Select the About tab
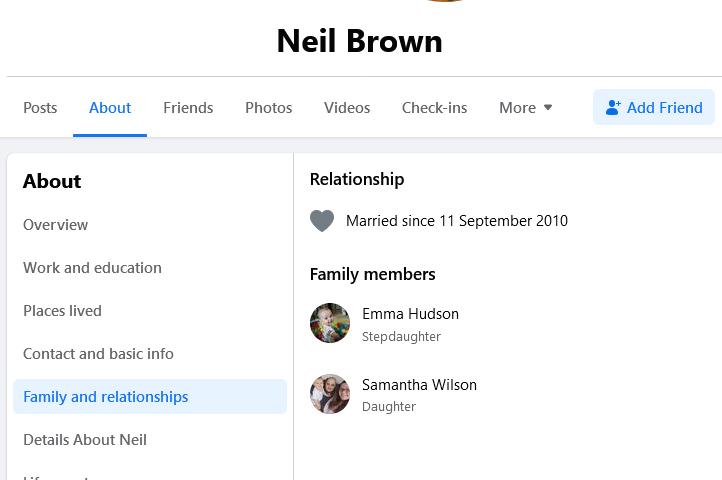Screen dimensions: 722x480 click(x=110, y=108)
